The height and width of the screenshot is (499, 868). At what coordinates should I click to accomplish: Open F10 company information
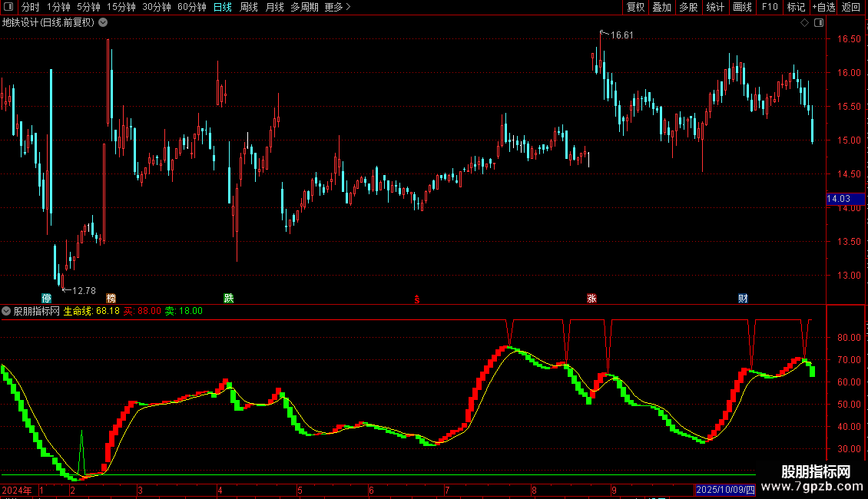770,7
